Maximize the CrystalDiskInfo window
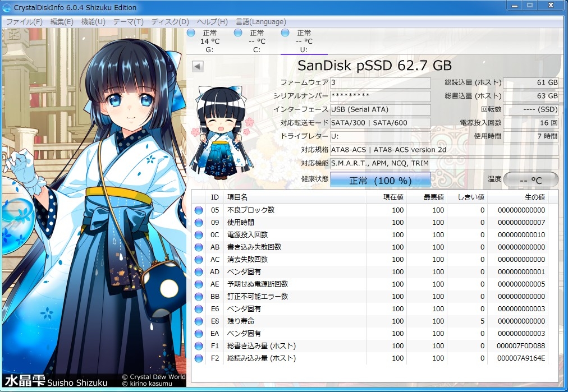This screenshot has height=392, width=568. (530, 5)
